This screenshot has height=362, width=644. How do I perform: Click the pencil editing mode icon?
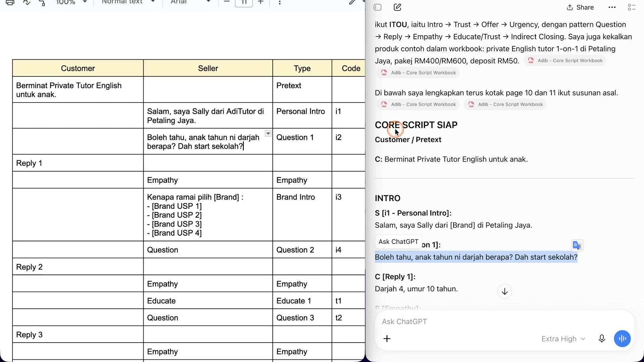click(x=352, y=2)
